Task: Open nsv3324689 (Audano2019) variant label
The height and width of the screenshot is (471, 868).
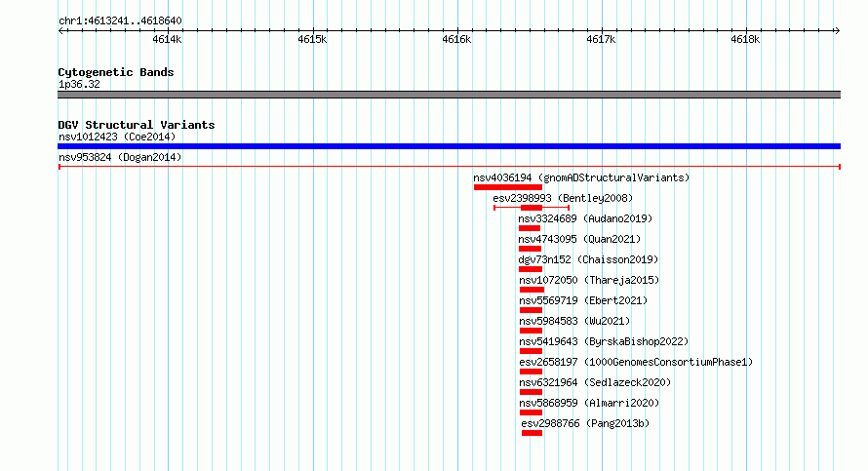Action: point(585,218)
